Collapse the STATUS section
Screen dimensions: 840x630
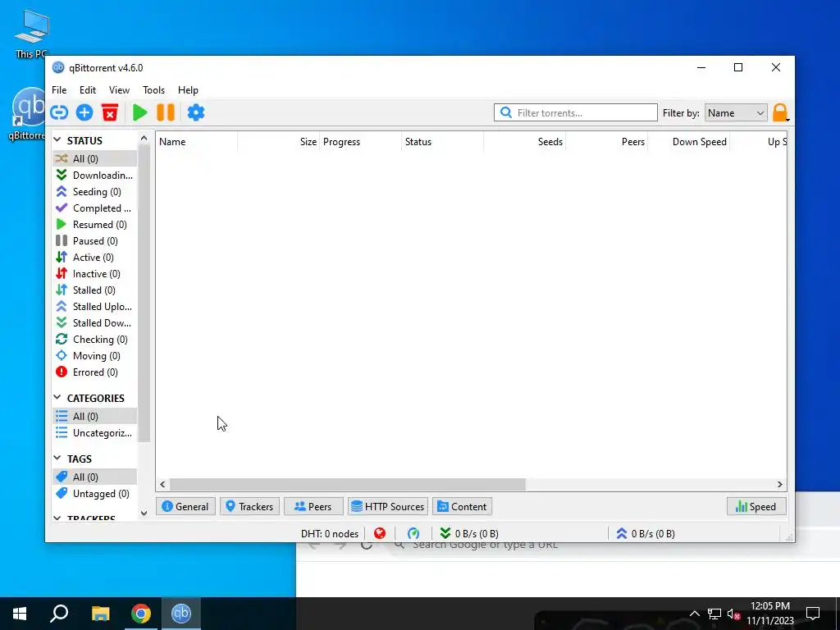(57, 139)
